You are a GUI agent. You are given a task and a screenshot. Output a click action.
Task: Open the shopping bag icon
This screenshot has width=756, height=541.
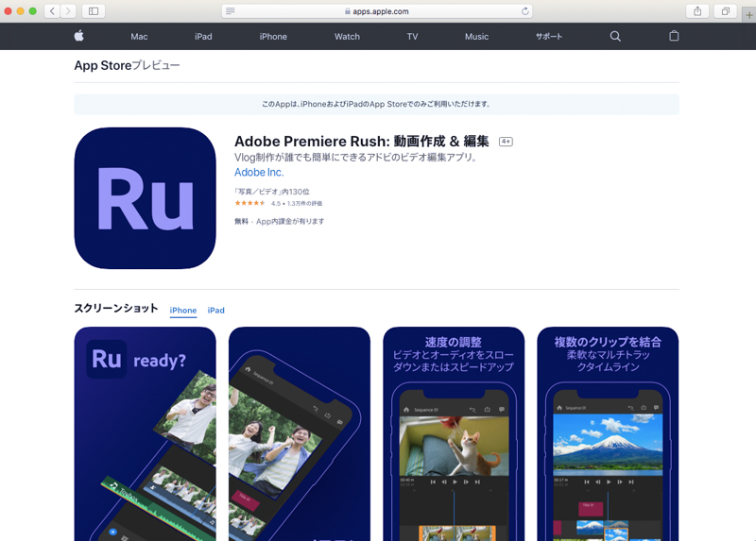(674, 36)
